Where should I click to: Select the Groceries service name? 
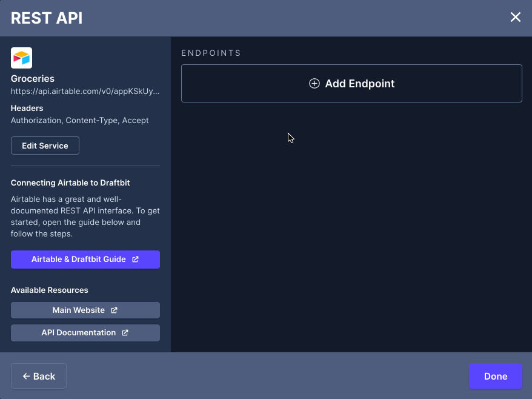[33, 78]
